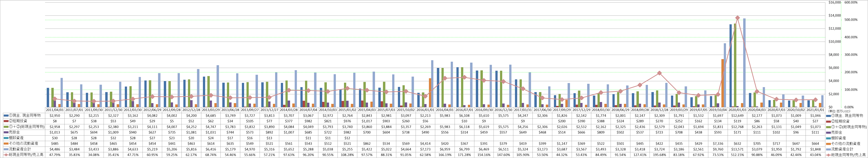Select the 2013/03/29 date column header
Screen dimensions: 868x158
point(211,110)
